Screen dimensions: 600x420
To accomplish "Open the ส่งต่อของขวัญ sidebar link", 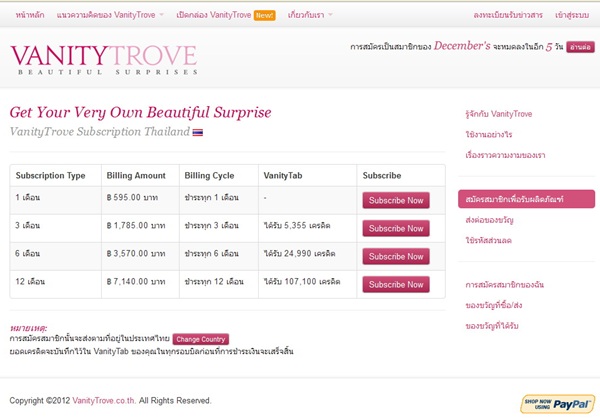I will pos(489,220).
